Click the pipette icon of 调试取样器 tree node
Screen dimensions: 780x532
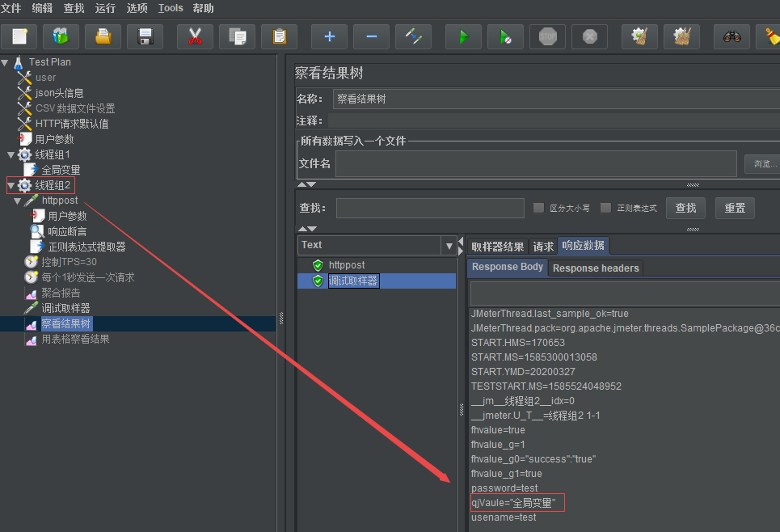point(31,308)
